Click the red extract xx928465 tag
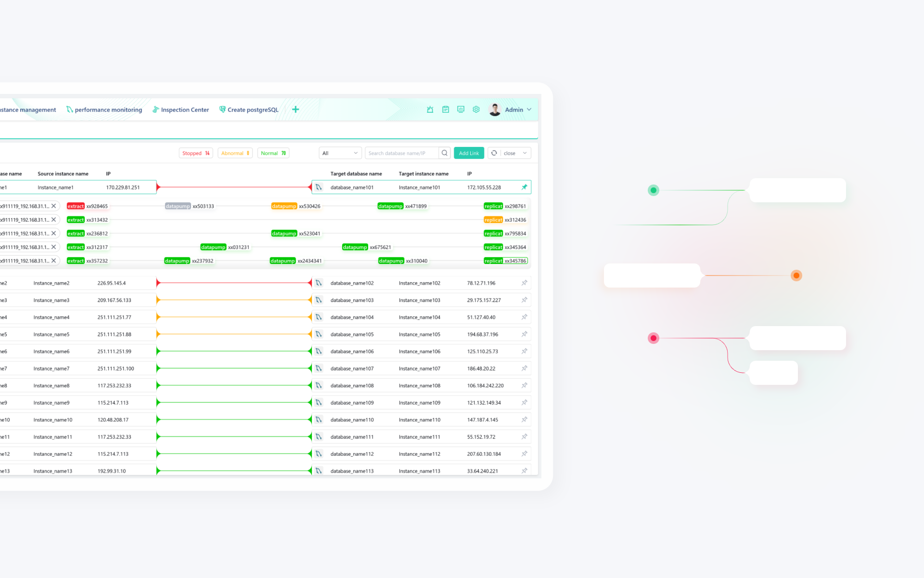924x578 pixels. pos(76,206)
